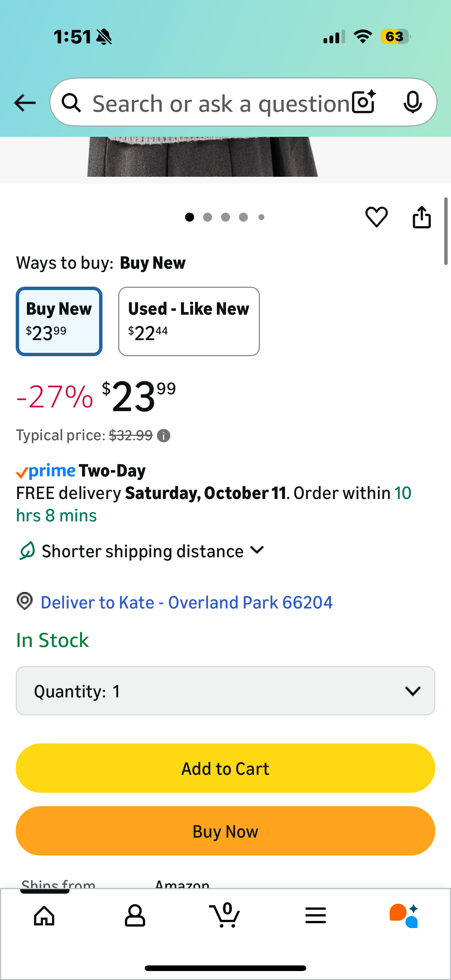Screen dimensions: 451x980
Task: Change the Deliver to Kate address
Action: point(186,603)
